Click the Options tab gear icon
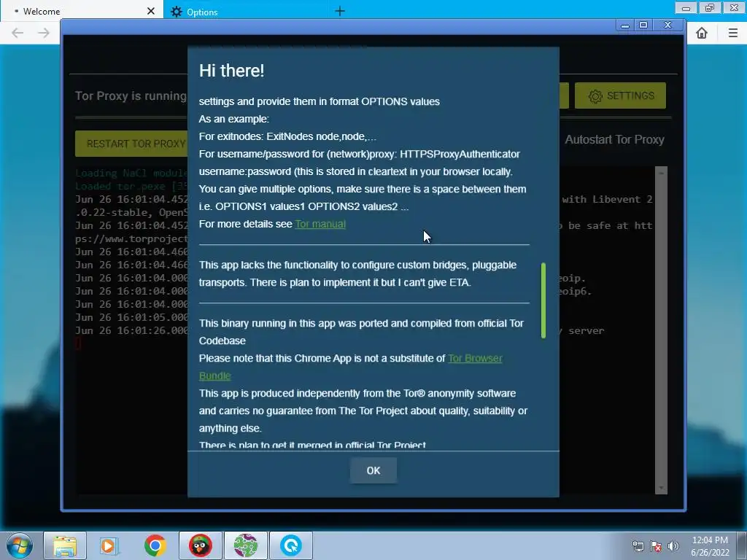The image size is (747, 560). 177,12
